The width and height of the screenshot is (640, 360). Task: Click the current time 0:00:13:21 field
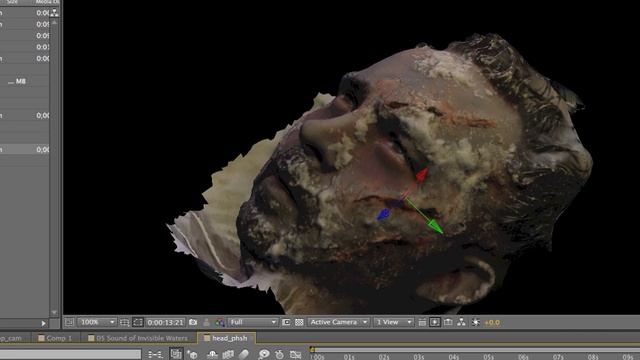click(165, 322)
